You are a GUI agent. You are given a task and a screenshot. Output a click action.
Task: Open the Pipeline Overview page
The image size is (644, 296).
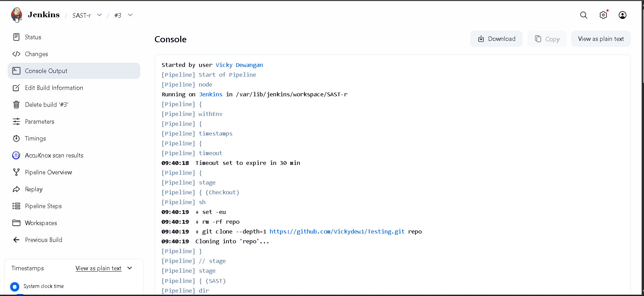coord(74,172)
